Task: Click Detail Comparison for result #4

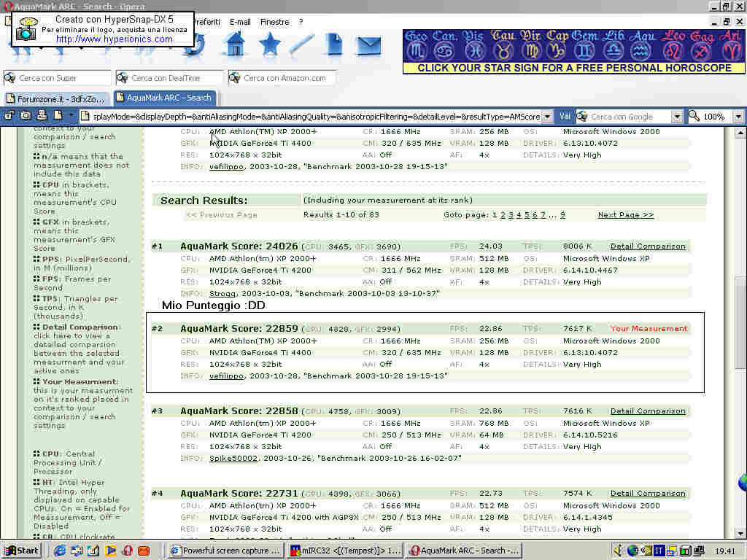Action: [648, 494]
